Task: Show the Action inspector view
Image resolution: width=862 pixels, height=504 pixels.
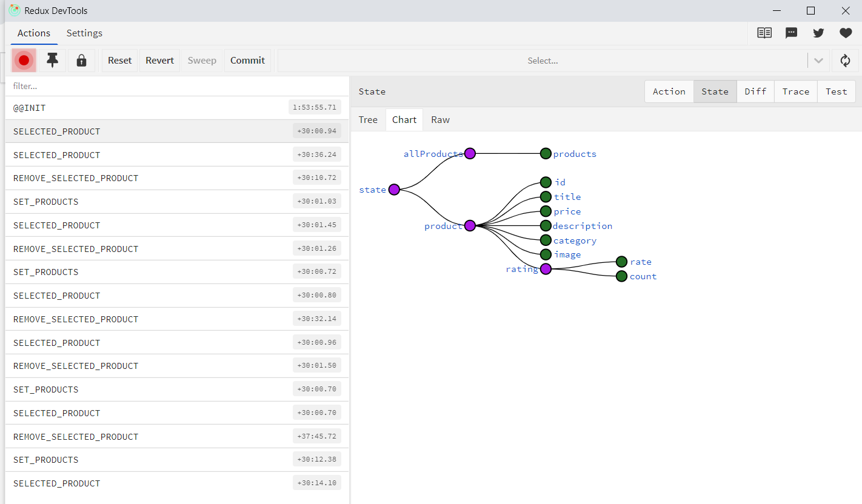Action: tap(669, 91)
